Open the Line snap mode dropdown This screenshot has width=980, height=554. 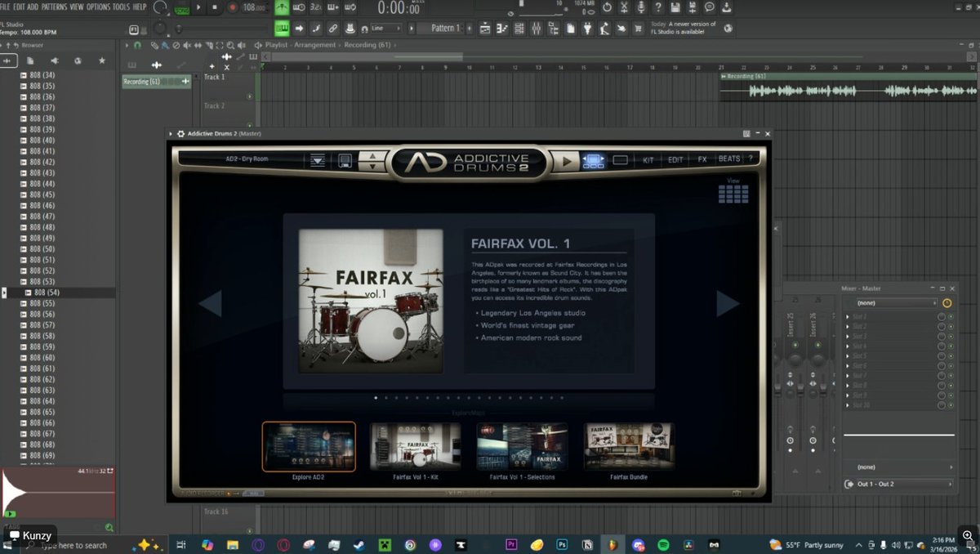tap(386, 28)
